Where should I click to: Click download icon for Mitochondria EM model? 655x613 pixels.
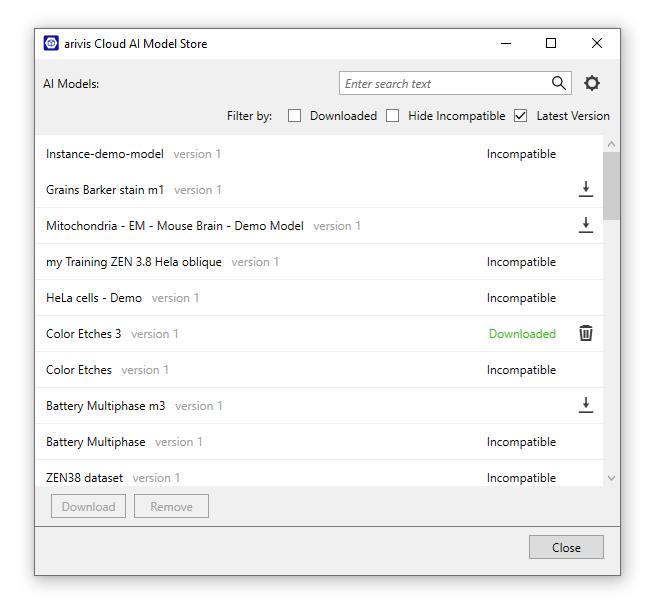pos(586,226)
